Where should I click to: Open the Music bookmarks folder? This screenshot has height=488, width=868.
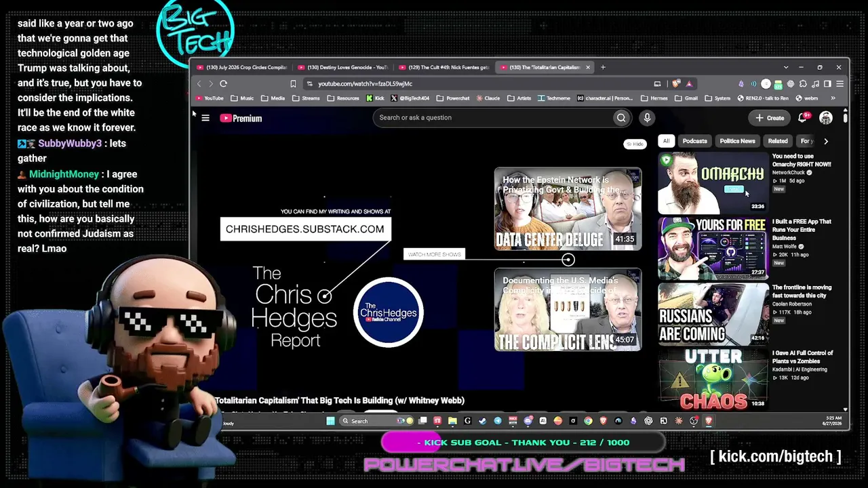point(242,98)
